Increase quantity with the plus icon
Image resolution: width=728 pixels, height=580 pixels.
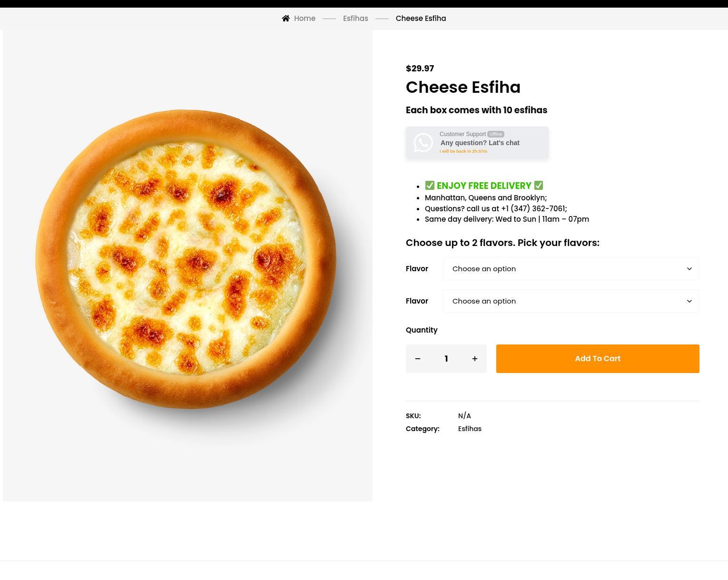click(x=474, y=359)
